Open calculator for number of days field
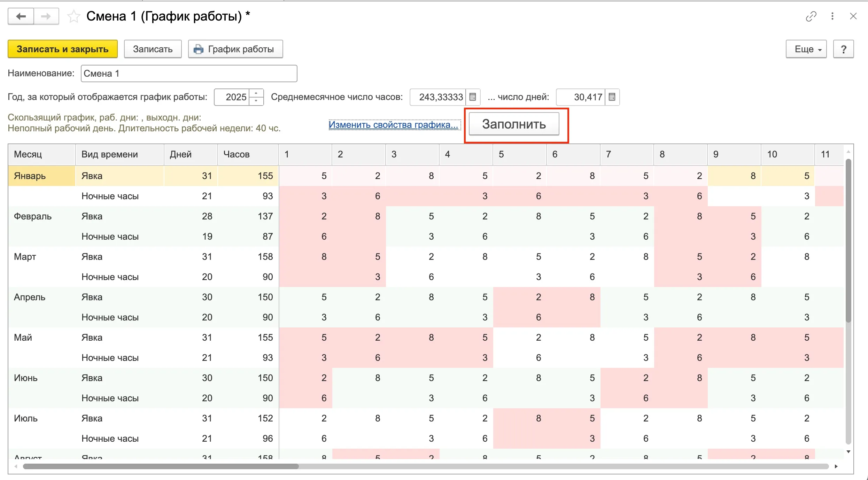Viewport: 868px width, 480px height. [612, 97]
